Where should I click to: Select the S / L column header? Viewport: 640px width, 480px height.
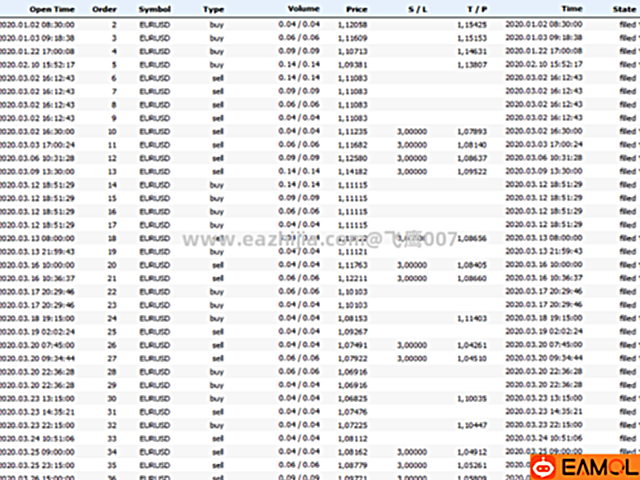coord(415,7)
